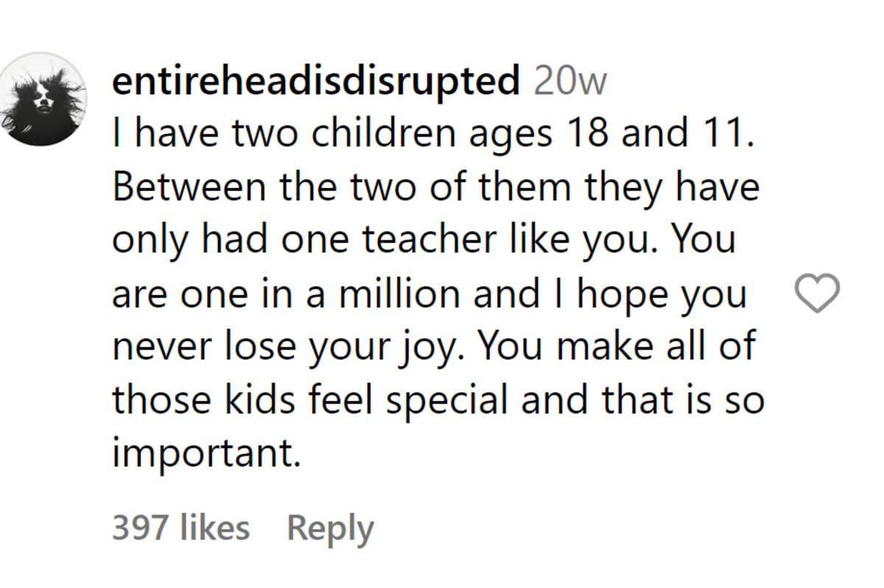Open the commenter's profile picture avatar
Image resolution: width=884 pixels, height=588 pixels.
pyautogui.click(x=43, y=99)
